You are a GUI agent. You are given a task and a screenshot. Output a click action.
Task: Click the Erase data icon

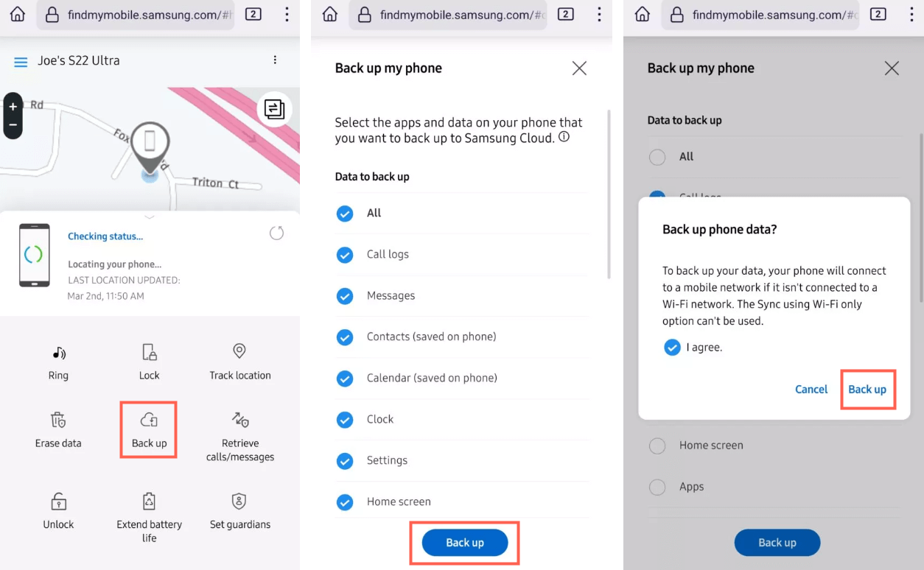pos(58,420)
